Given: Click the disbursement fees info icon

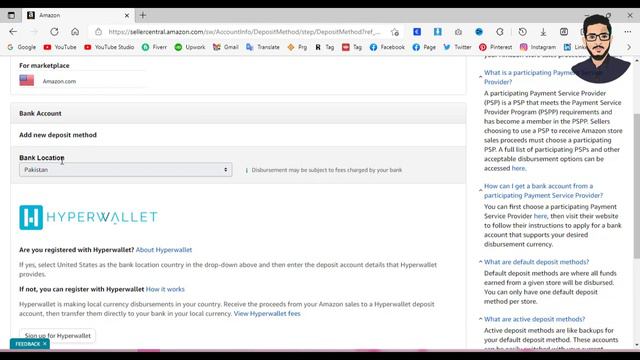Looking at the screenshot, I should pyautogui.click(x=247, y=170).
